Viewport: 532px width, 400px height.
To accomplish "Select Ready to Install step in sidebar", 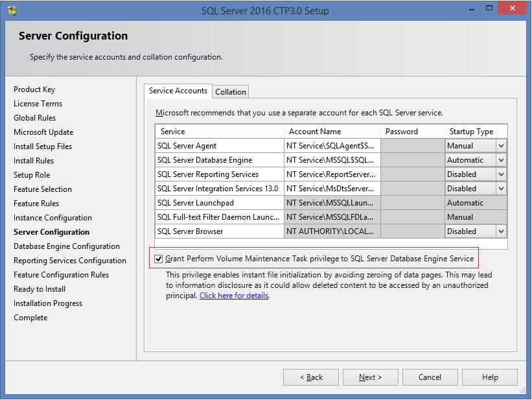I will pos(40,289).
